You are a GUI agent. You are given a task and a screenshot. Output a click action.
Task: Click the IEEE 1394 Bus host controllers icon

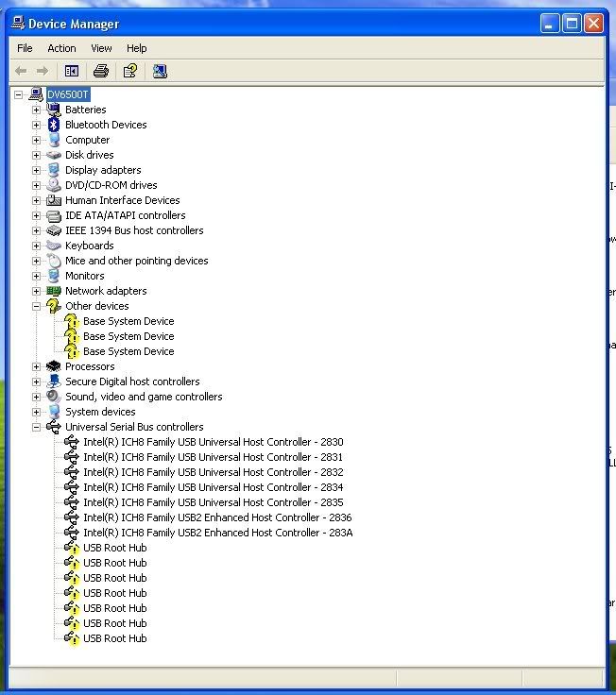[x=54, y=230]
